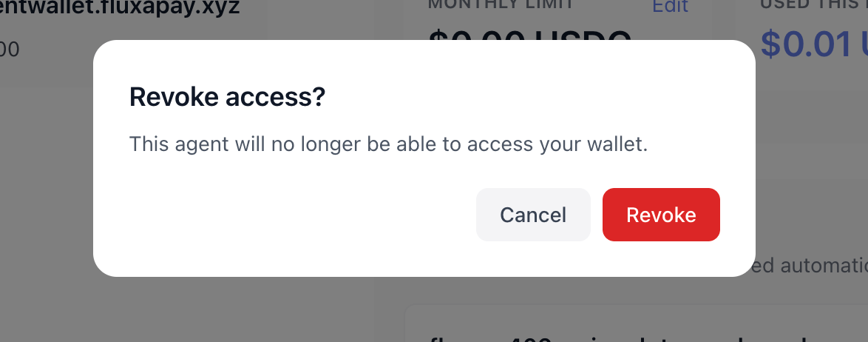The width and height of the screenshot is (868, 342).
Task: Click the Cancel button in the dialog
Action: (x=533, y=215)
